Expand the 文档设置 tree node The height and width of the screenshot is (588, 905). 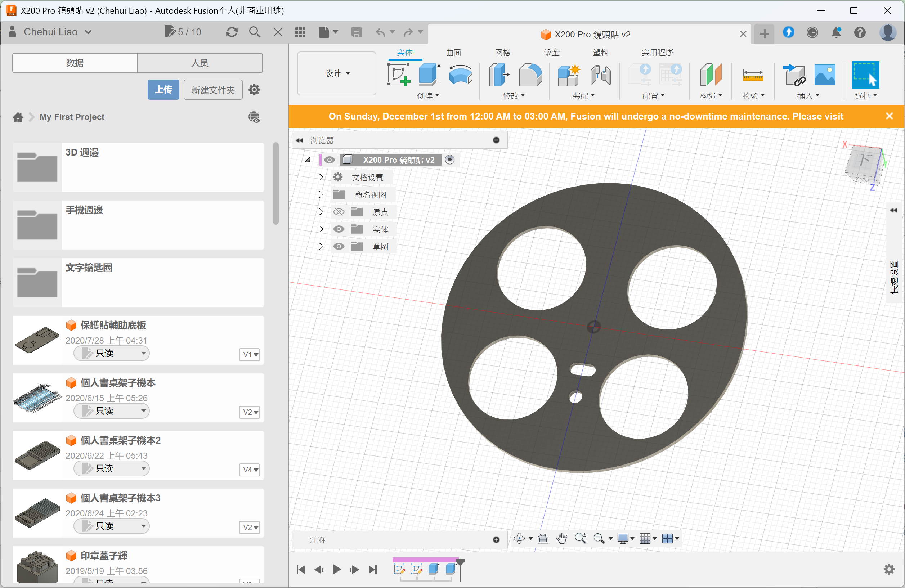coord(320,177)
